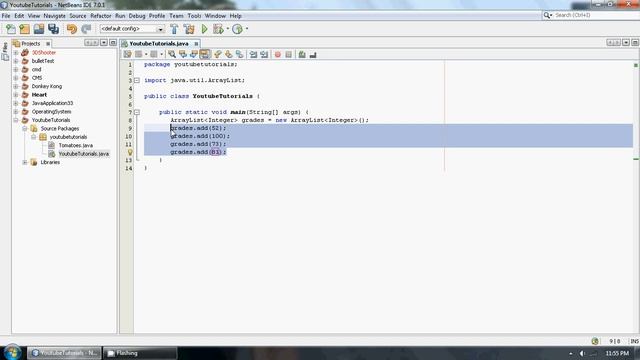Screen dimensions: 640x360
Task: Open Profile Project dropdown arrow
Action: point(247,29)
